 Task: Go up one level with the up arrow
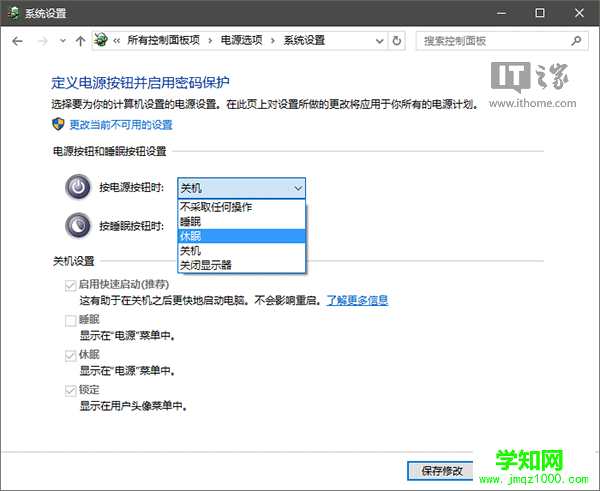[80, 41]
